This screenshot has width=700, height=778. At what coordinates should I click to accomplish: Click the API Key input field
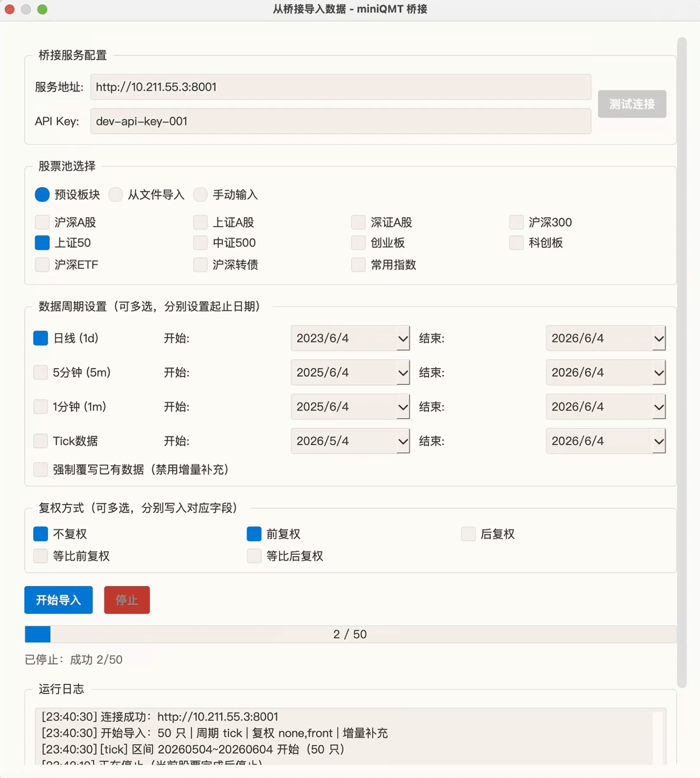click(x=341, y=121)
